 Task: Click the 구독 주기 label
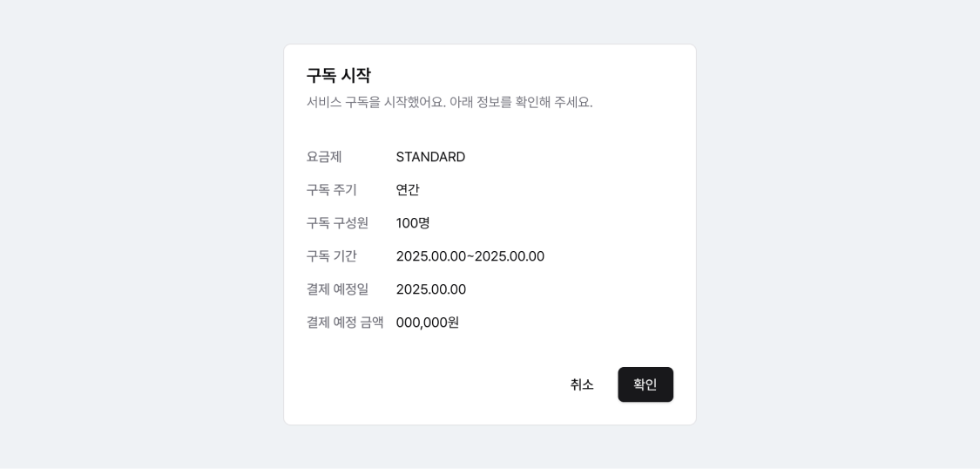coord(331,190)
